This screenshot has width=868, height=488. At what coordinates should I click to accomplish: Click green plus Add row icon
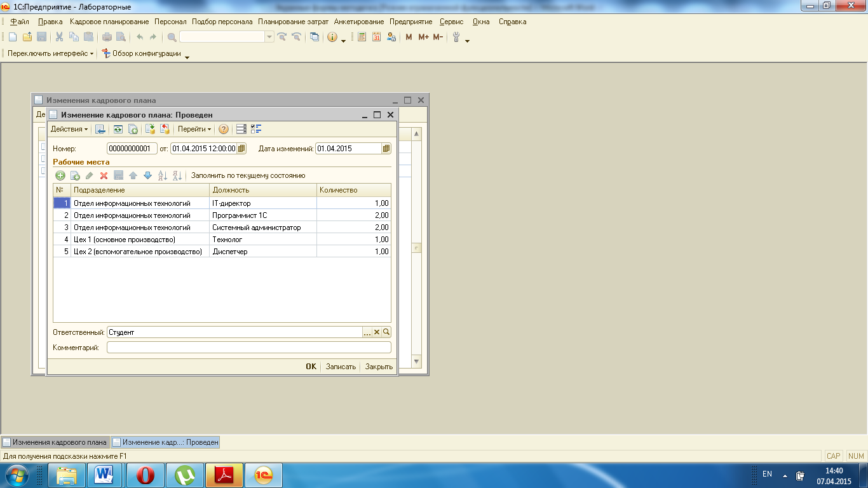[60, 175]
